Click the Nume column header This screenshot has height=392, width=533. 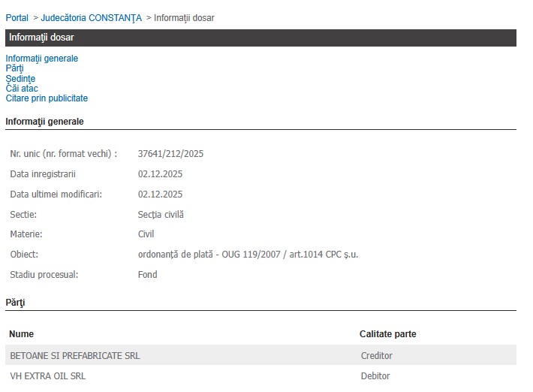click(x=22, y=334)
